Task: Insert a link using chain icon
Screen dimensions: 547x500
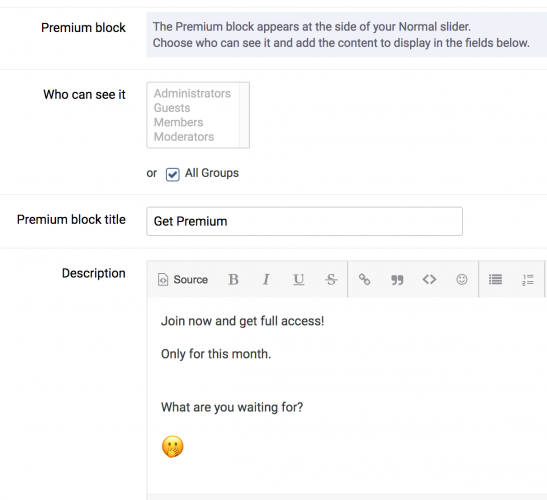Action: click(x=364, y=279)
